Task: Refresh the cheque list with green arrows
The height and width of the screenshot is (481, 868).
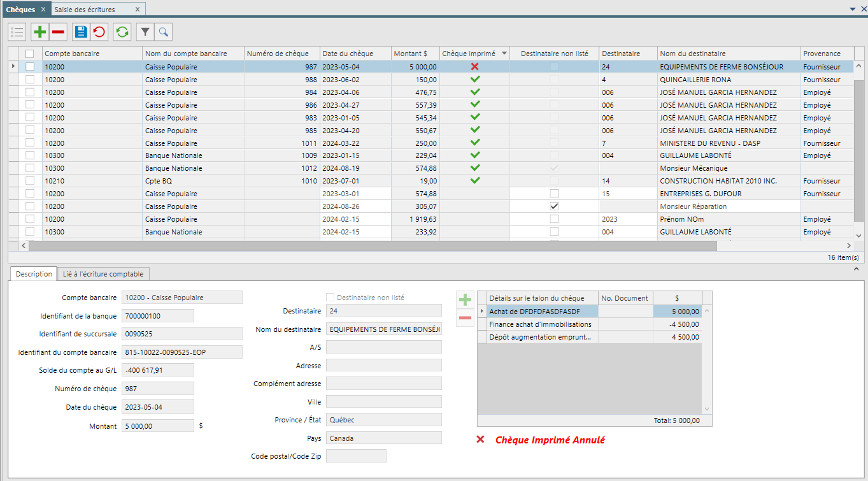Action: 122,32
